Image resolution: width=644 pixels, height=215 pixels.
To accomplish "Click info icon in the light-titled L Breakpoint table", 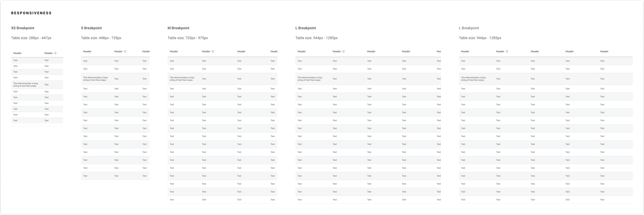I will [507, 52].
